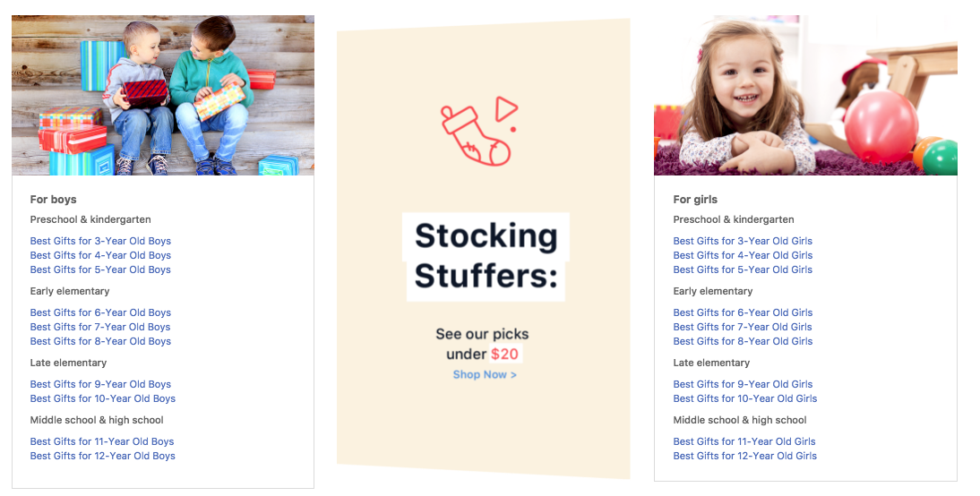Visit Best Gifts for 8-Year Old Boys

pos(100,341)
